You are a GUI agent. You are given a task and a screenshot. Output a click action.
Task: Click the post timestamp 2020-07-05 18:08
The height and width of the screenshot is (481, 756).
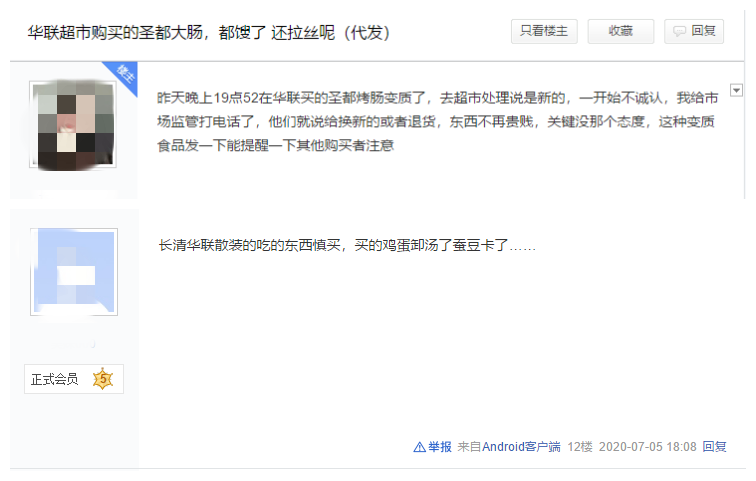[x=648, y=447]
